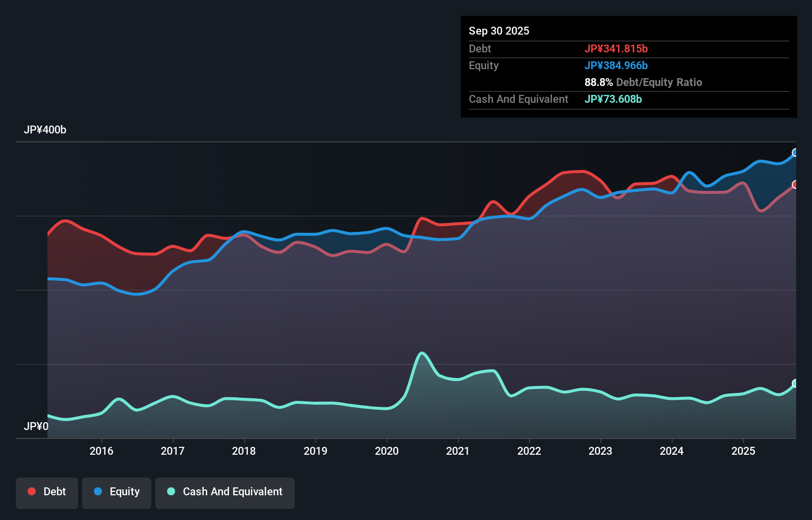Select the white Cash endpoint marker on the chart
The width and height of the screenshot is (812, 520).
pos(795,383)
